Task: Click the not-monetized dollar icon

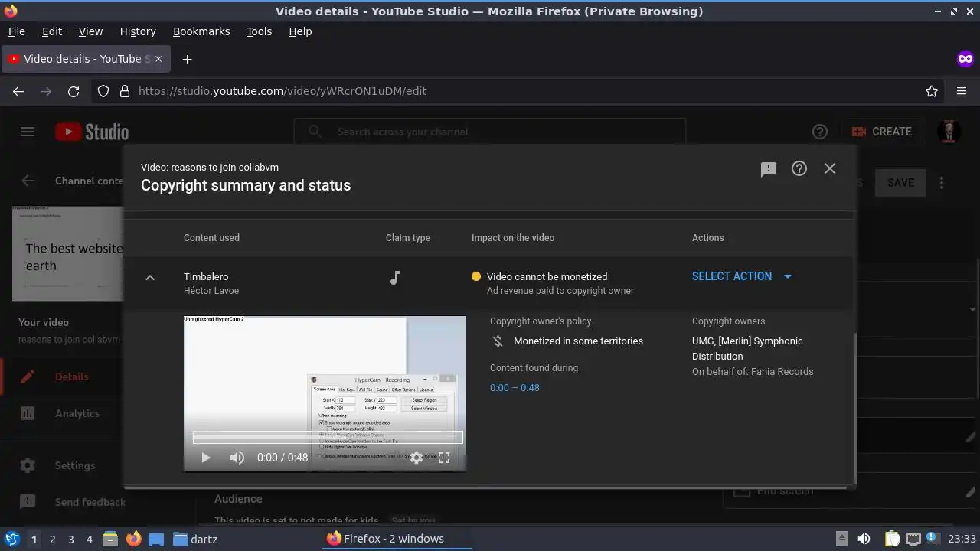Action: [x=498, y=341]
